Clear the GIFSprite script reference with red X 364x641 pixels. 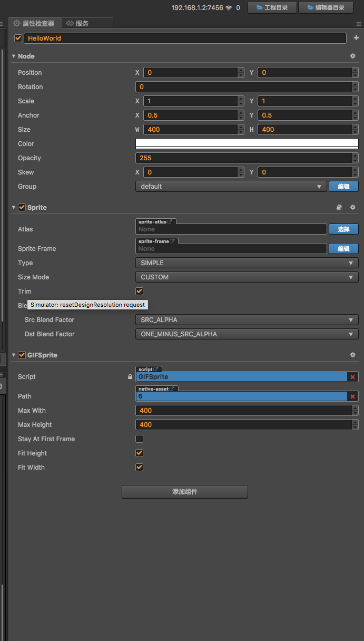[x=352, y=377]
